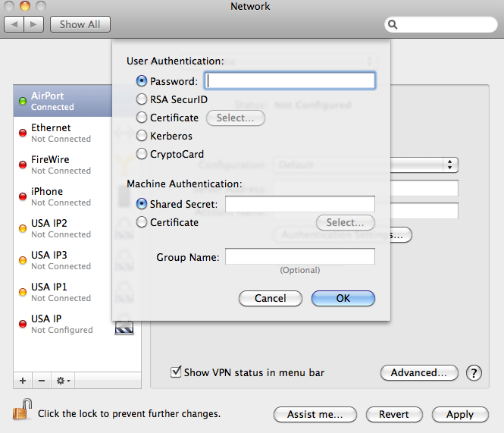504x433 pixels.
Task: Click the red Ethernet status dot
Action: (23, 133)
